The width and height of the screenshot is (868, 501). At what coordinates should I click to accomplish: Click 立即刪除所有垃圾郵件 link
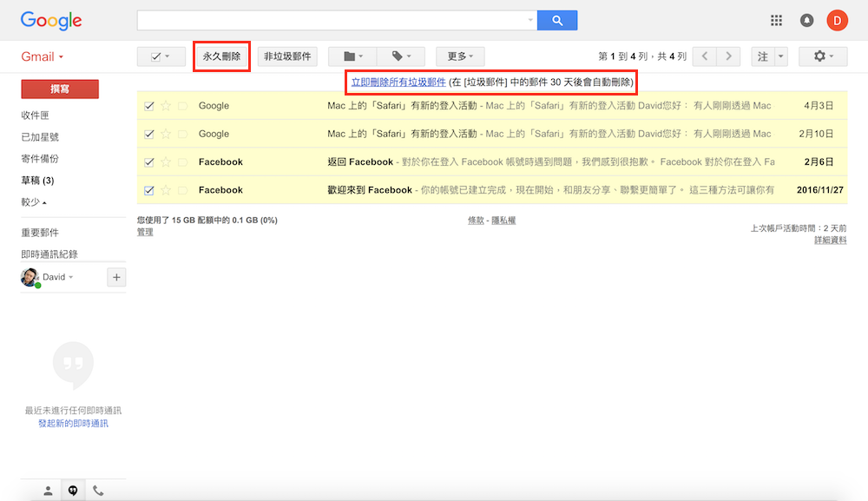point(398,82)
